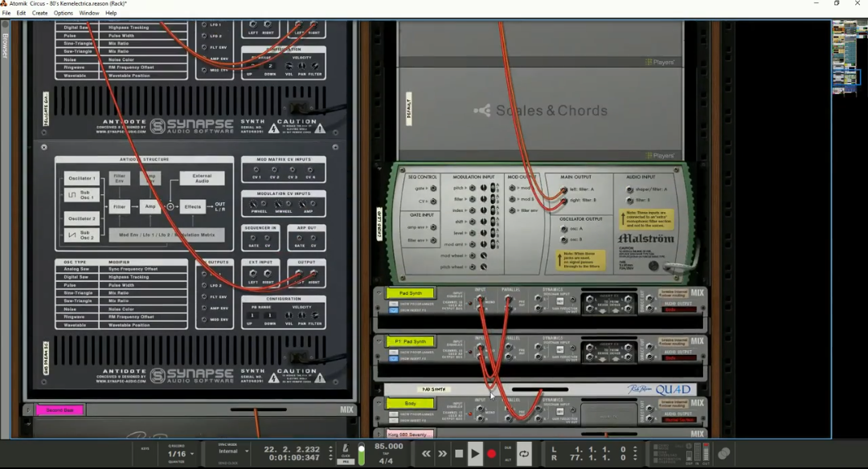
Task: Open the Create menu
Action: pos(39,13)
